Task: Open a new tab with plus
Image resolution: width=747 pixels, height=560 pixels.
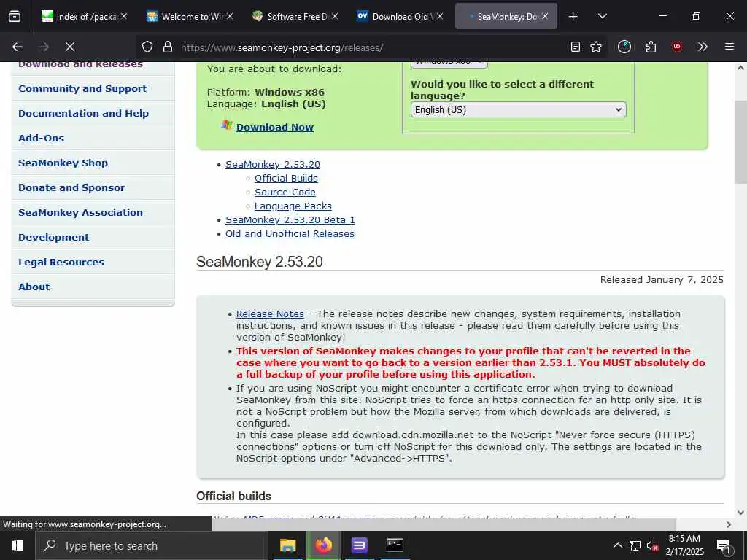Action: pos(573,17)
